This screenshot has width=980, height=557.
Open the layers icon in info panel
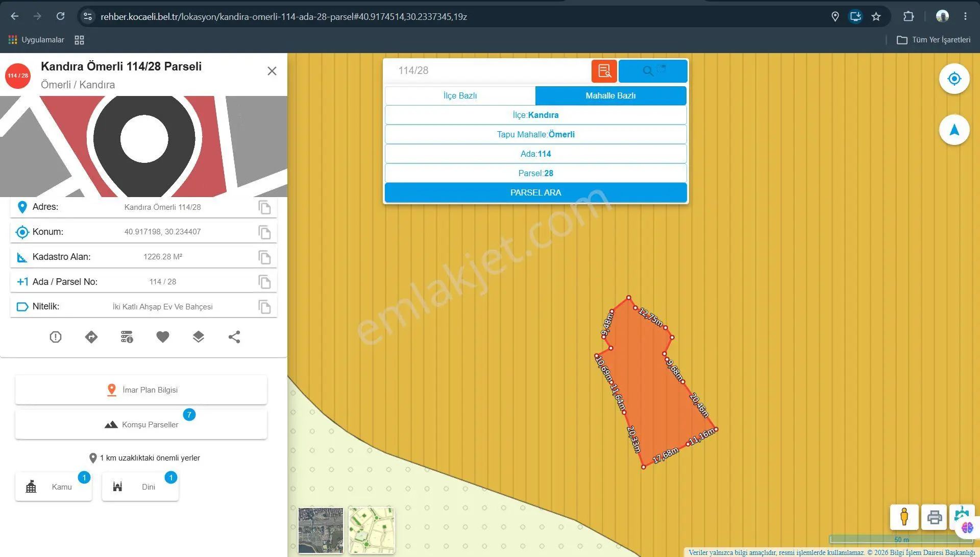(x=199, y=337)
